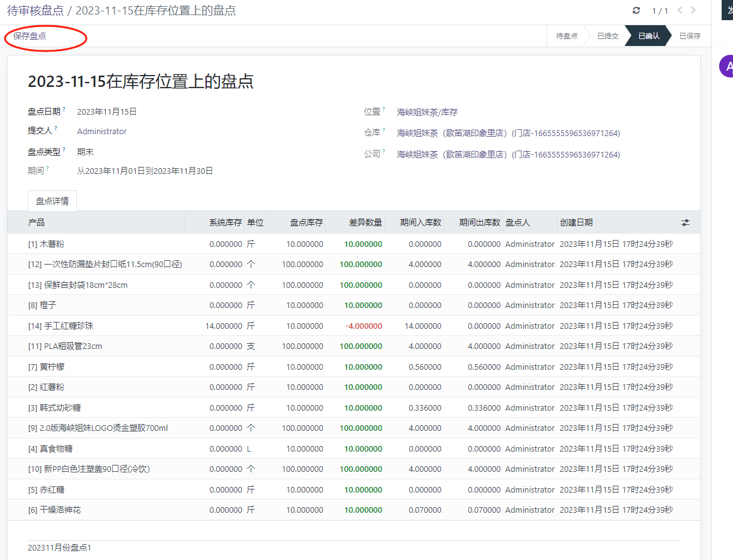Image resolution: width=733 pixels, height=560 pixels.
Task: Go to next record arrow
Action: pyautogui.click(x=694, y=11)
